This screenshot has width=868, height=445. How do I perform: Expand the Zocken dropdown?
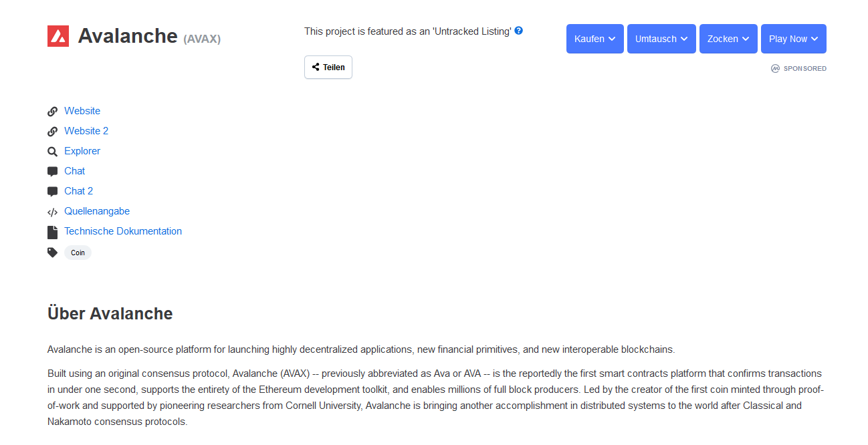[x=728, y=39]
